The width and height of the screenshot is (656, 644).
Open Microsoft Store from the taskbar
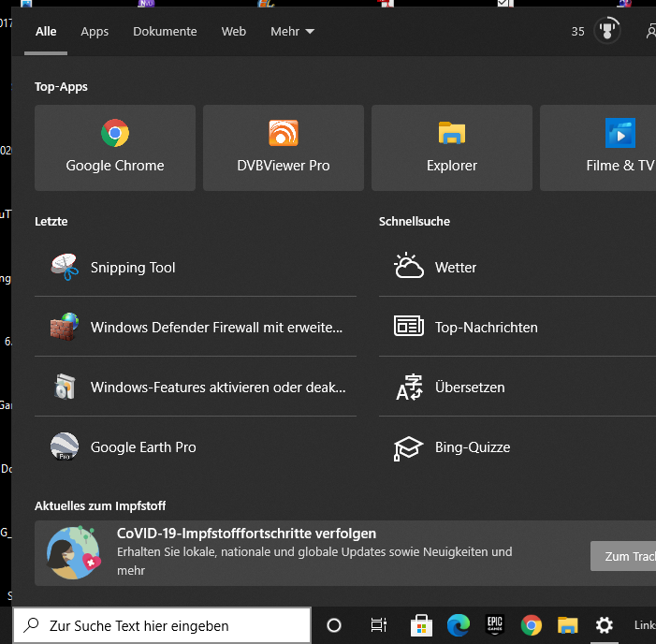tap(421, 625)
